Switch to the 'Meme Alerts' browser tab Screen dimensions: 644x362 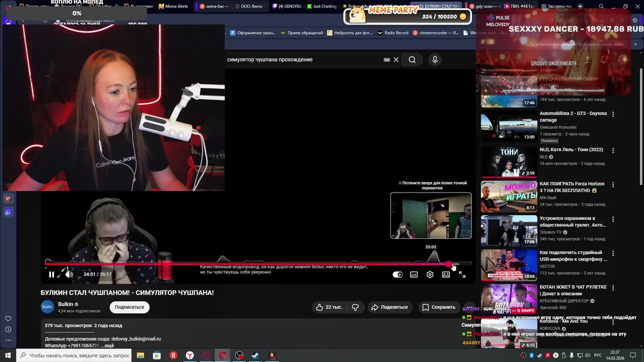(173, 7)
